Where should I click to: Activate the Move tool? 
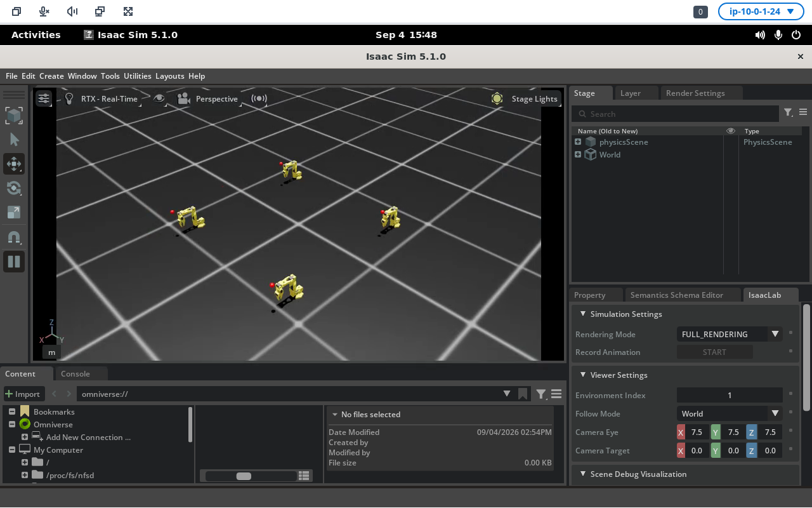[14, 164]
